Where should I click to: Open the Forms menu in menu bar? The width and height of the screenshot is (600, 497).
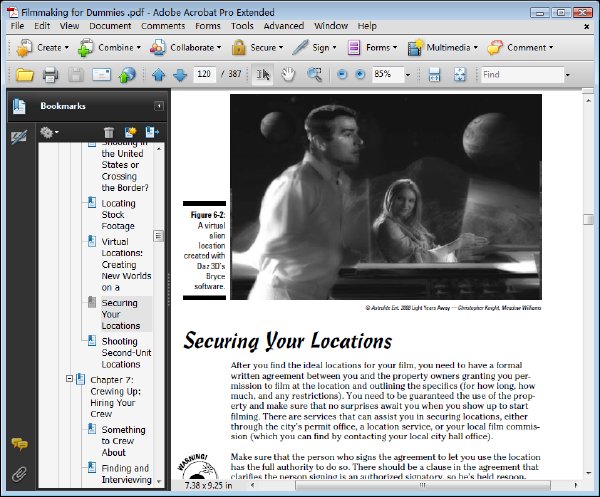click(208, 26)
